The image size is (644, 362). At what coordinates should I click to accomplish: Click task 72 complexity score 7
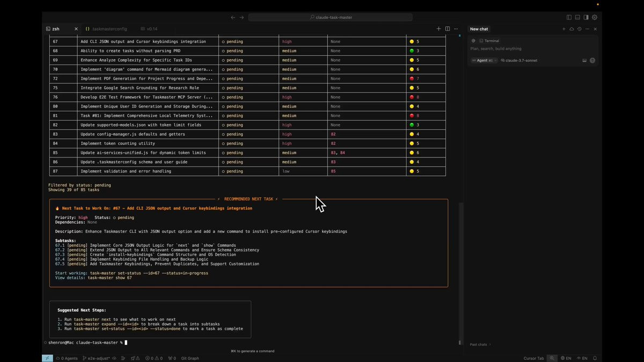(x=415, y=78)
